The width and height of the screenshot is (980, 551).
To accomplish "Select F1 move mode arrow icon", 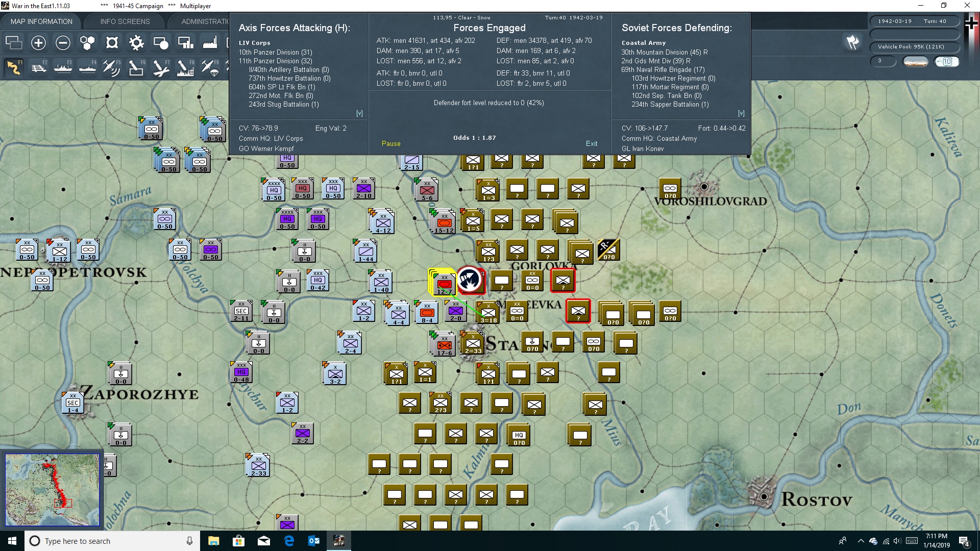I will point(14,67).
